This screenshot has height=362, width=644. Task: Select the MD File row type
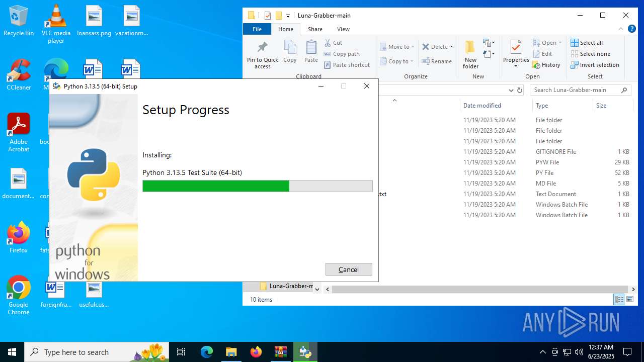point(546,184)
